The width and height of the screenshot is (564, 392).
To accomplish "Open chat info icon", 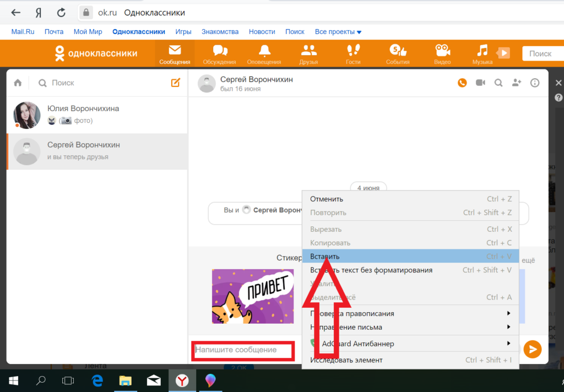I will (535, 83).
